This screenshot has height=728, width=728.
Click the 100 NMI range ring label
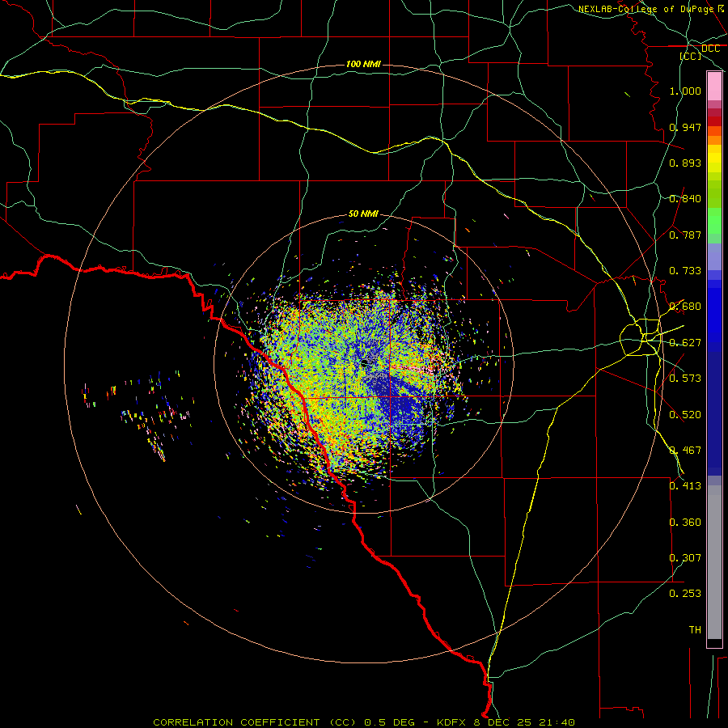pos(363,64)
